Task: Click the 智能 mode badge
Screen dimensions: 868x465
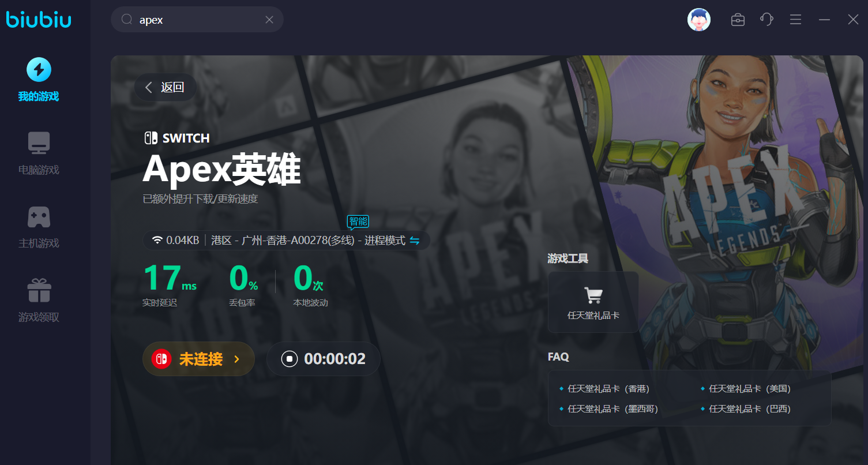Action: tap(358, 222)
